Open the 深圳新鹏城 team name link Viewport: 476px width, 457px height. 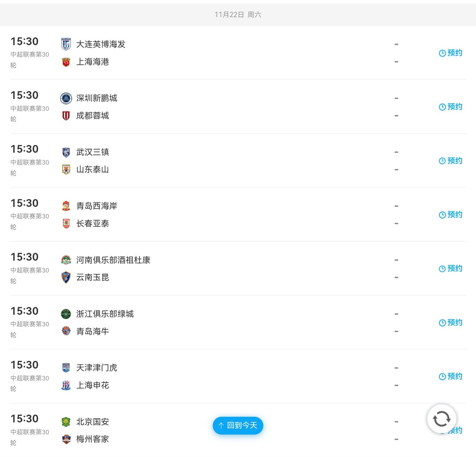(x=97, y=98)
